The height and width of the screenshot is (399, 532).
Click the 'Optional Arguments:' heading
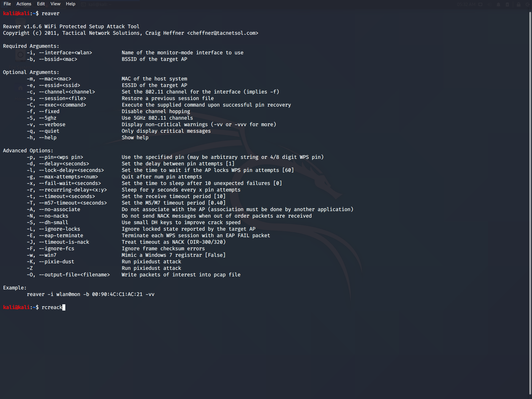31,72
